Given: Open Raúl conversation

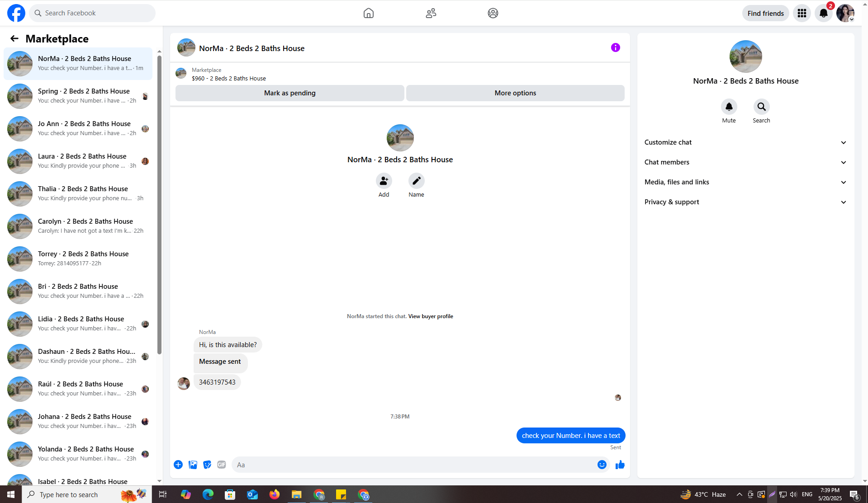Looking at the screenshot, I should click(x=78, y=389).
